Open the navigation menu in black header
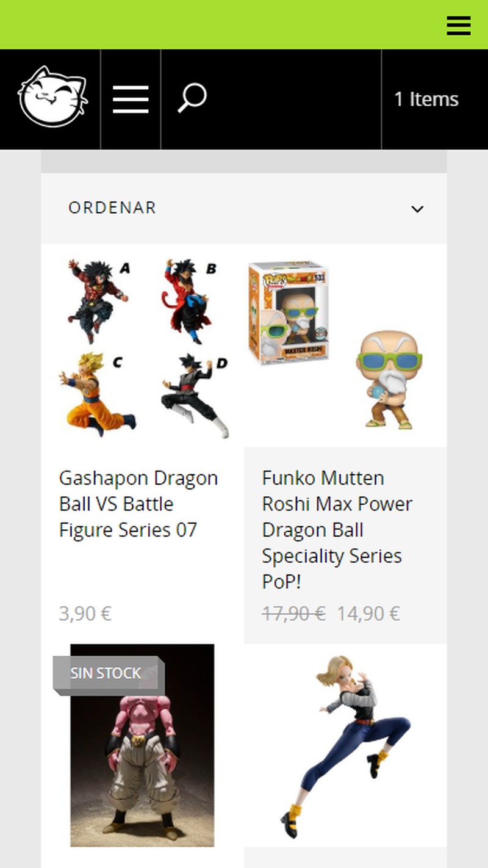This screenshot has width=488, height=868. 131,99
